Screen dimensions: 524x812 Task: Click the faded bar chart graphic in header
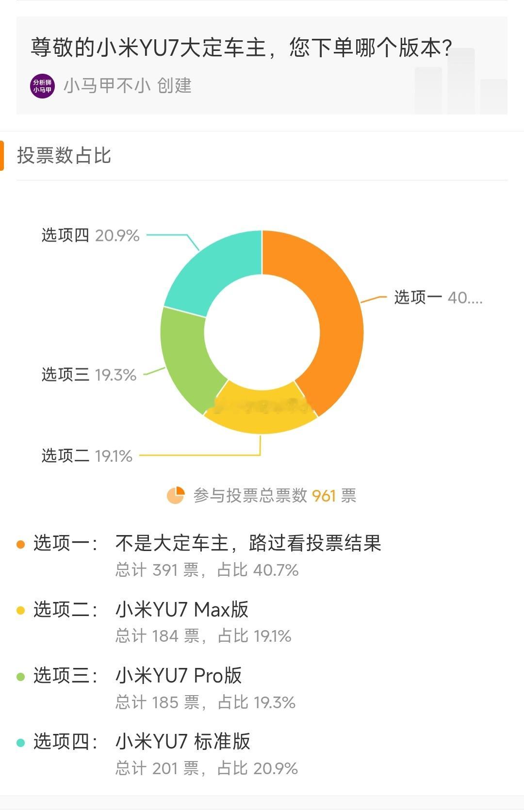[461, 81]
